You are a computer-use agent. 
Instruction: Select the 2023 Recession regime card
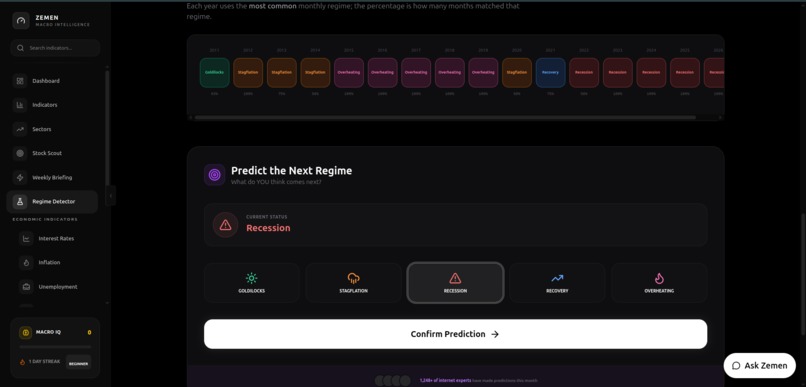point(618,72)
